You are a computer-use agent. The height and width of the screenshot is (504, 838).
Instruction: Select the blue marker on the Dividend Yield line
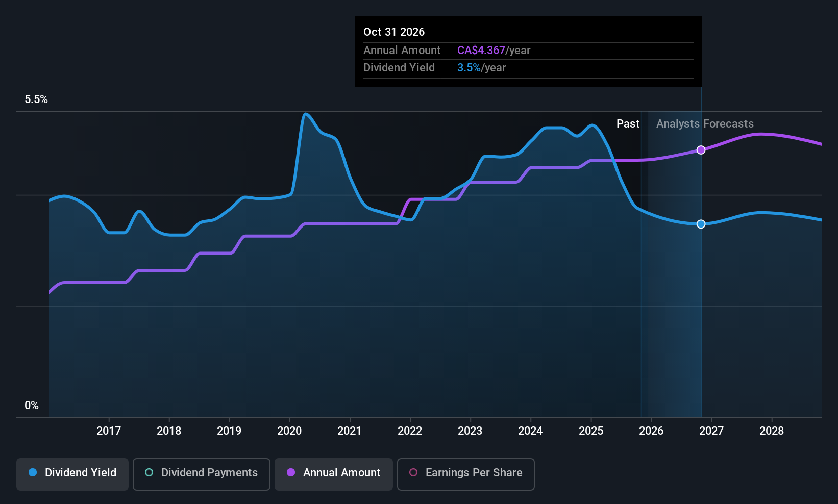click(x=700, y=224)
